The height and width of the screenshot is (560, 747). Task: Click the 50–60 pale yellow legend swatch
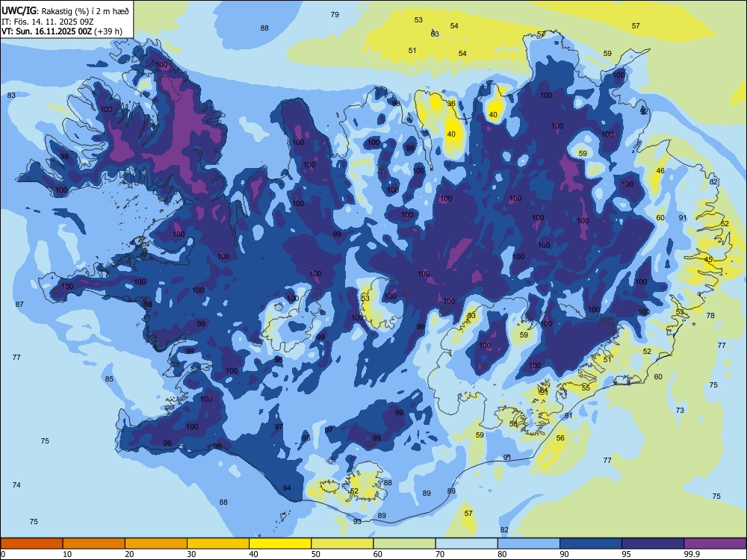[342, 544]
